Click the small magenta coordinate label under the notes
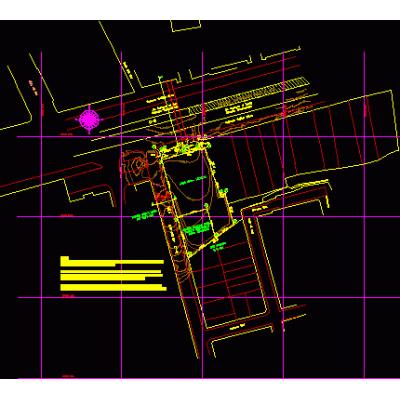 [68, 296]
